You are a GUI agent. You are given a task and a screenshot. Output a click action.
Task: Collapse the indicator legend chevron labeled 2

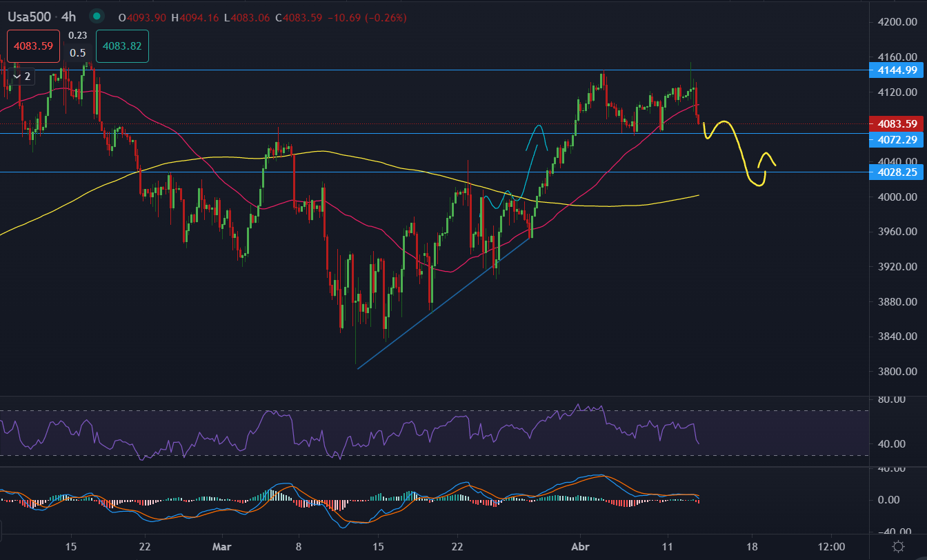[x=17, y=77]
